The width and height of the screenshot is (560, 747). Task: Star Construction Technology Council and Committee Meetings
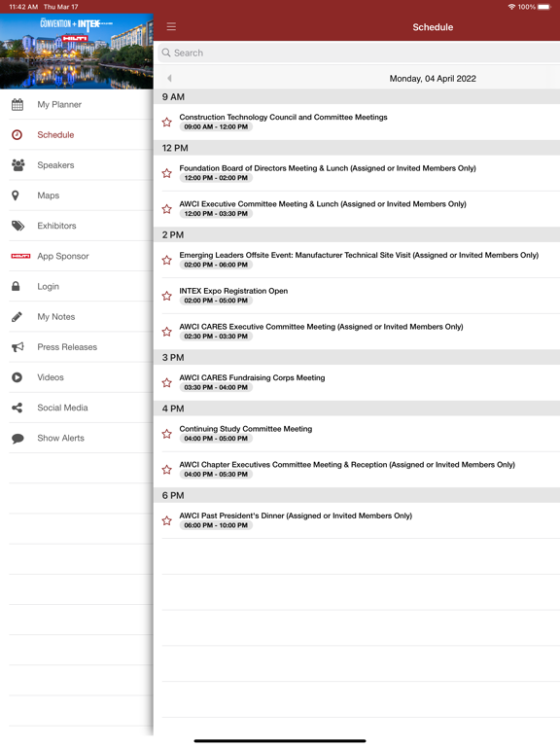[166, 122]
